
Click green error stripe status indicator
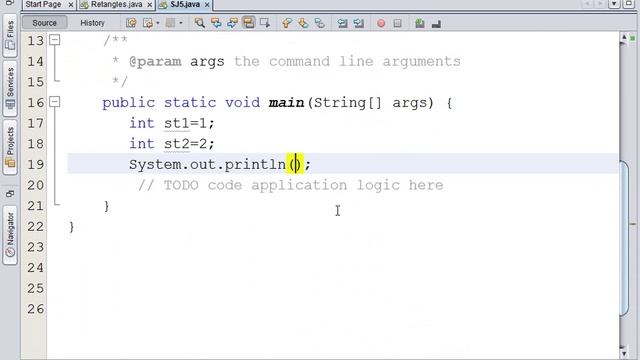click(x=633, y=38)
